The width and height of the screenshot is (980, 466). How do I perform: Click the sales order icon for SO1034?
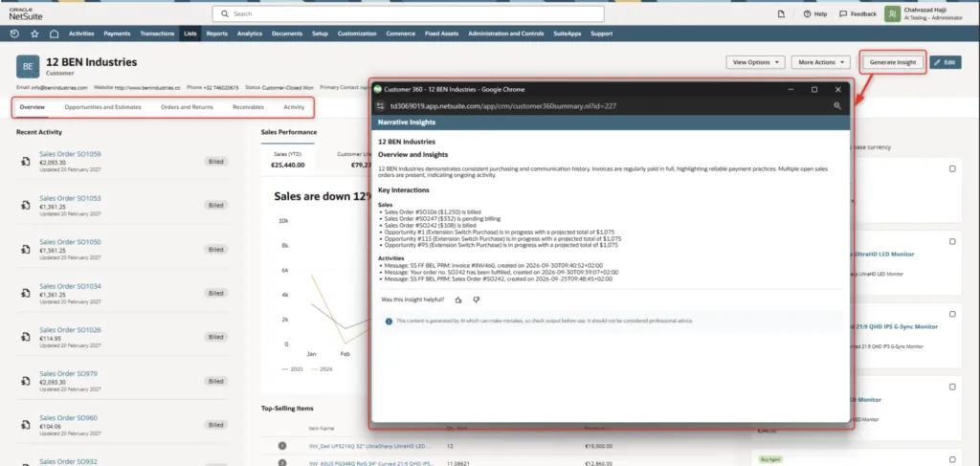(25, 293)
